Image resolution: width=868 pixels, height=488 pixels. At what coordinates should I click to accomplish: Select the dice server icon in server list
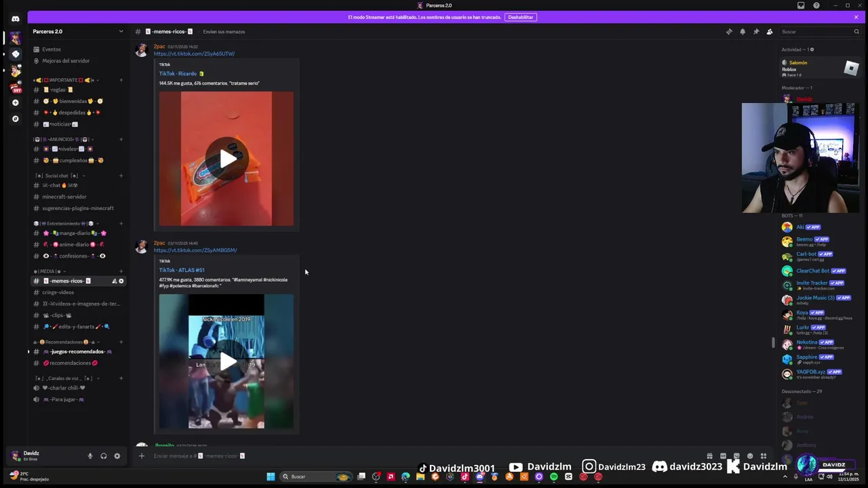pos(15,54)
